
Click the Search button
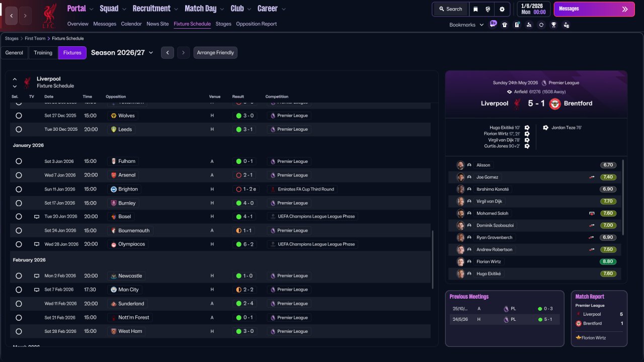click(450, 9)
